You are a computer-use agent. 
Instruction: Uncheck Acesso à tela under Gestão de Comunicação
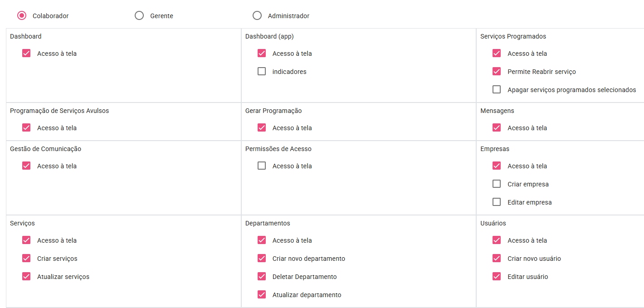26,166
